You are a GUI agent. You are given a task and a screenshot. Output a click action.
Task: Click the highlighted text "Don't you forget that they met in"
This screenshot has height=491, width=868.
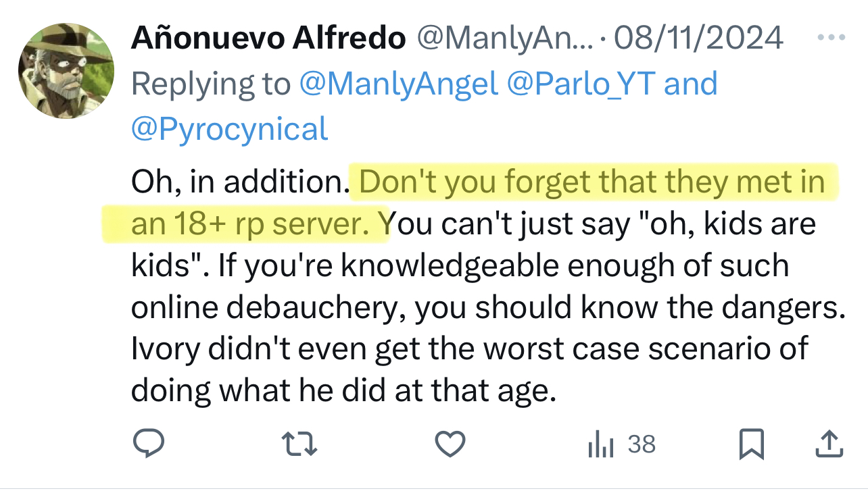coord(592,182)
